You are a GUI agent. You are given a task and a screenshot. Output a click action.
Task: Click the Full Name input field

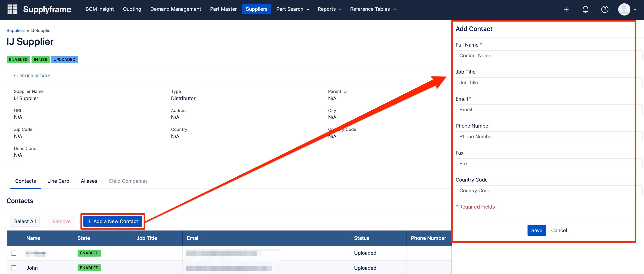(x=549, y=56)
